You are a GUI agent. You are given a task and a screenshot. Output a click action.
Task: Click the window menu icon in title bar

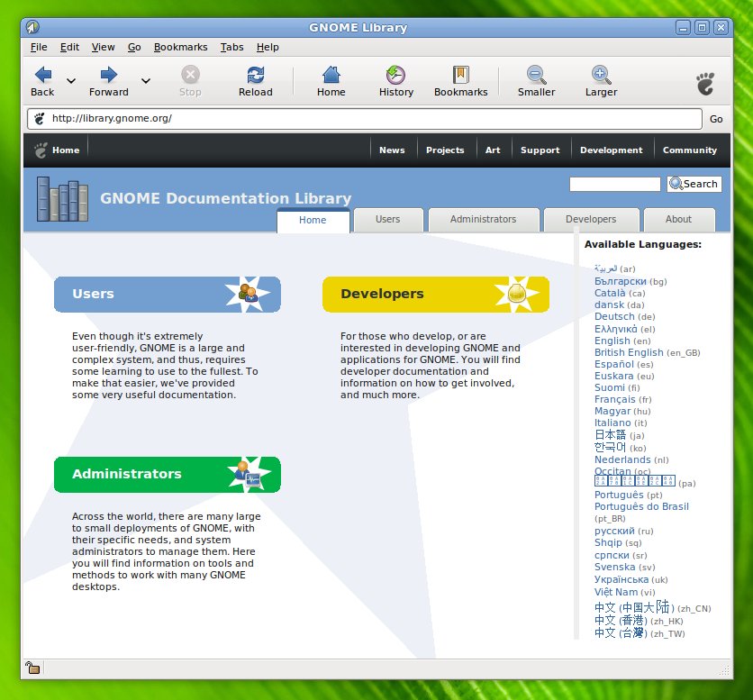pyautogui.click(x=32, y=27)
